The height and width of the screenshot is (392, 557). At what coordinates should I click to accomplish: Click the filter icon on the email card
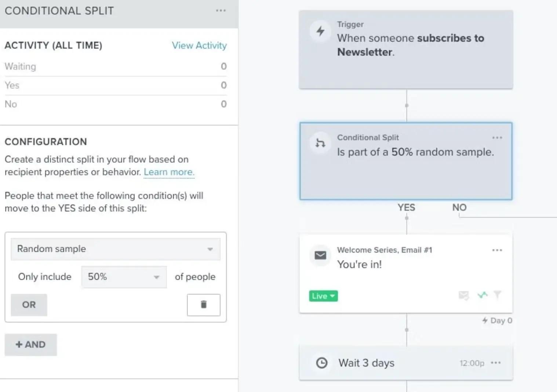(498, 295)
